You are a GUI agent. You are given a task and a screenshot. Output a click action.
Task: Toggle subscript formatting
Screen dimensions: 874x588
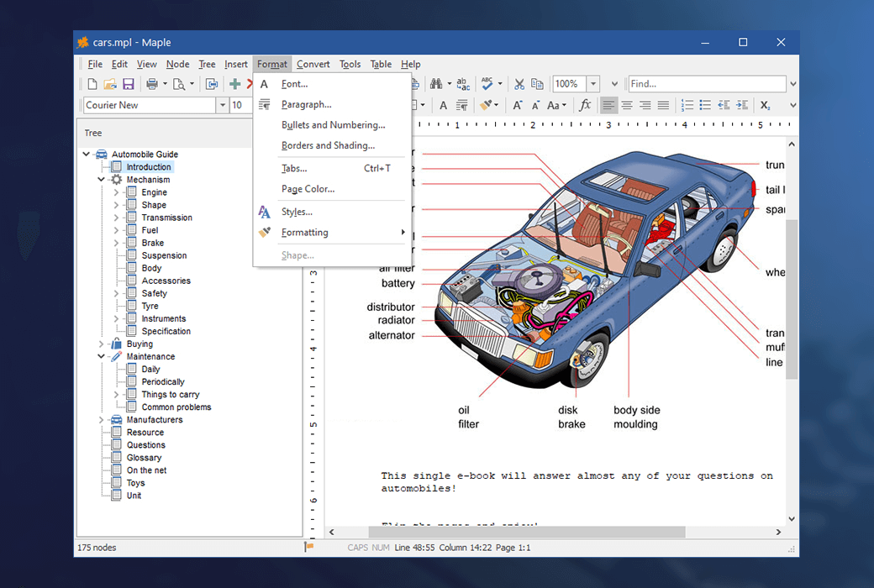766,105
